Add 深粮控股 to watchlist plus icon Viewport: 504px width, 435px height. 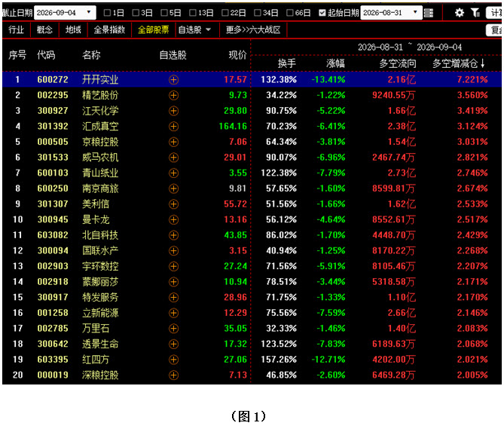(x=173, y=375)
